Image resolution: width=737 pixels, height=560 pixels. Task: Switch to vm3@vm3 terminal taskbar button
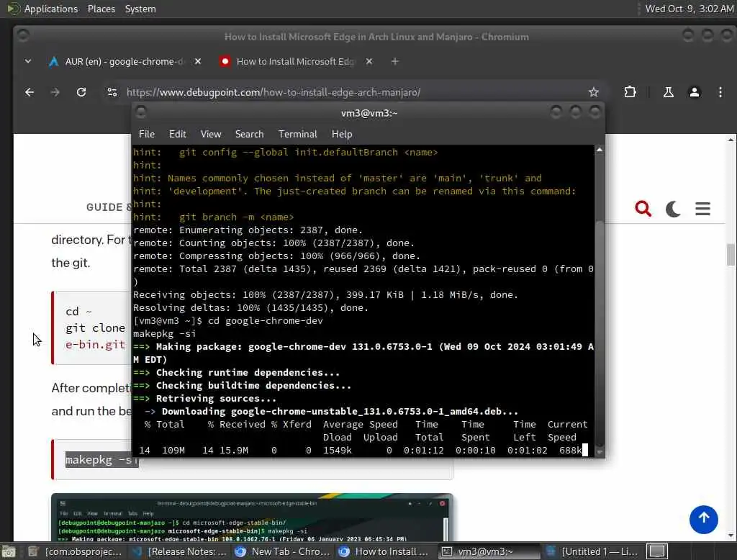(489, 551)
